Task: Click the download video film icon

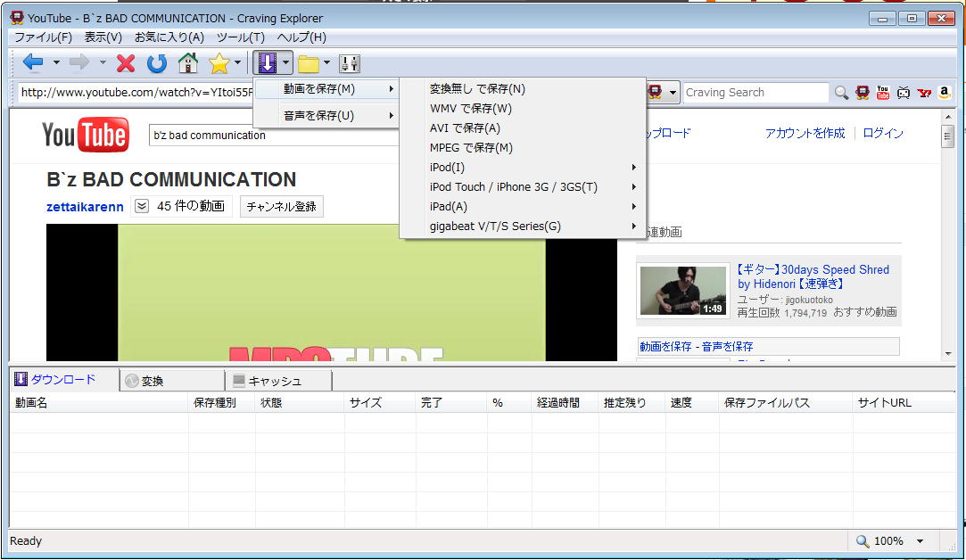Action: coord(267,62)
